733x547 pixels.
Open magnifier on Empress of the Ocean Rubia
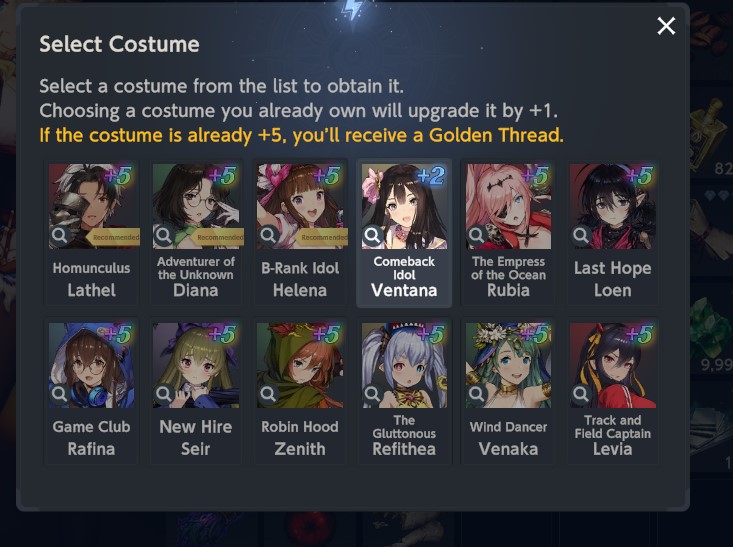pos(476,235)
